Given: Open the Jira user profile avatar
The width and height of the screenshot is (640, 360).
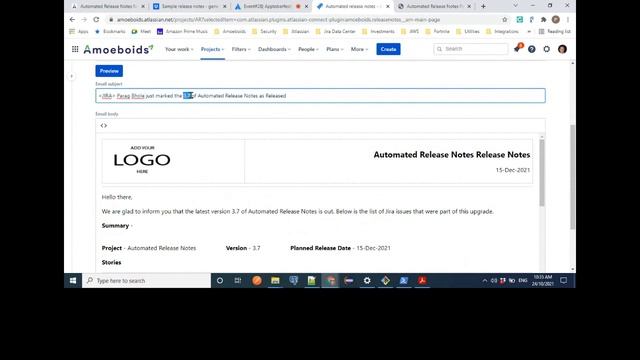Looking at the screenshot, I should [562, 49].
